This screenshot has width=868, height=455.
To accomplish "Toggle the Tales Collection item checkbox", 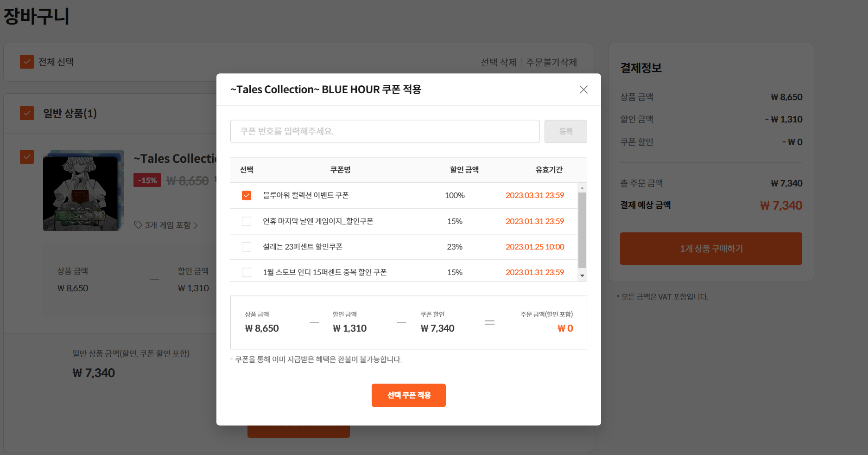I will coord(27,157).
